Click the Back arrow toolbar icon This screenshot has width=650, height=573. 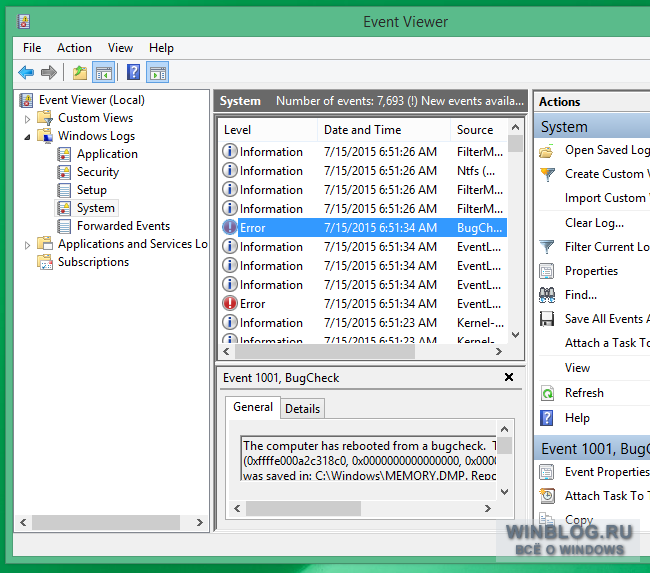tap(26, 73)
